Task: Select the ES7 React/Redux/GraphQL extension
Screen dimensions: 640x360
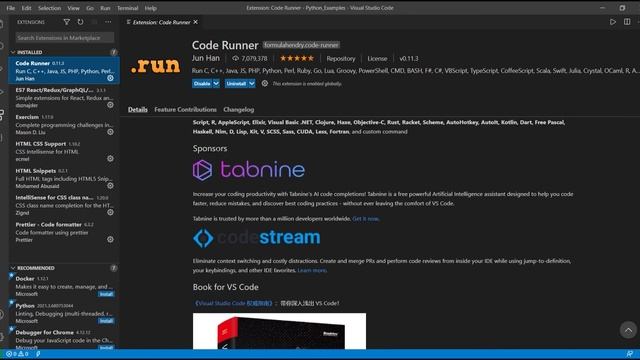Action: (64, 97)
